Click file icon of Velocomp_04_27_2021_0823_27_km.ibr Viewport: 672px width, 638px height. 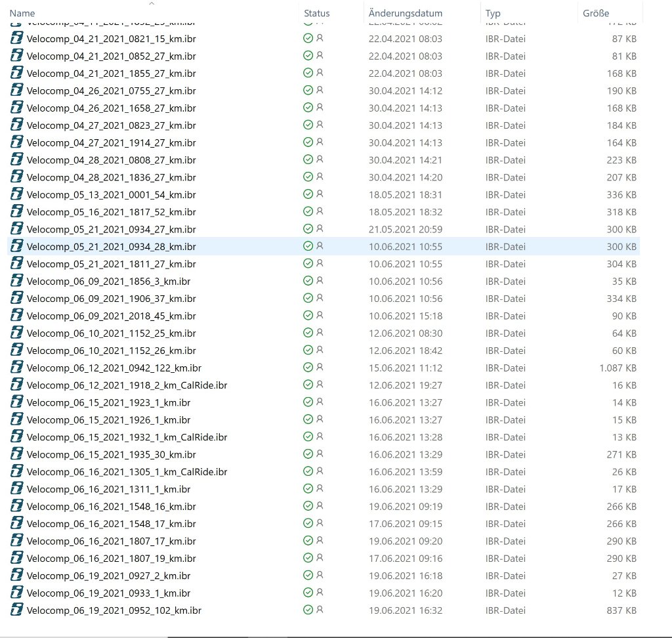[16, 125]
